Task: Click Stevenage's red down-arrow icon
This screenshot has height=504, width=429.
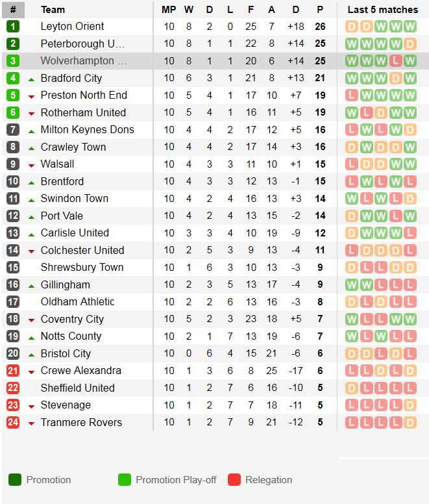Action: pyautogui.click(x=31, y=406)
